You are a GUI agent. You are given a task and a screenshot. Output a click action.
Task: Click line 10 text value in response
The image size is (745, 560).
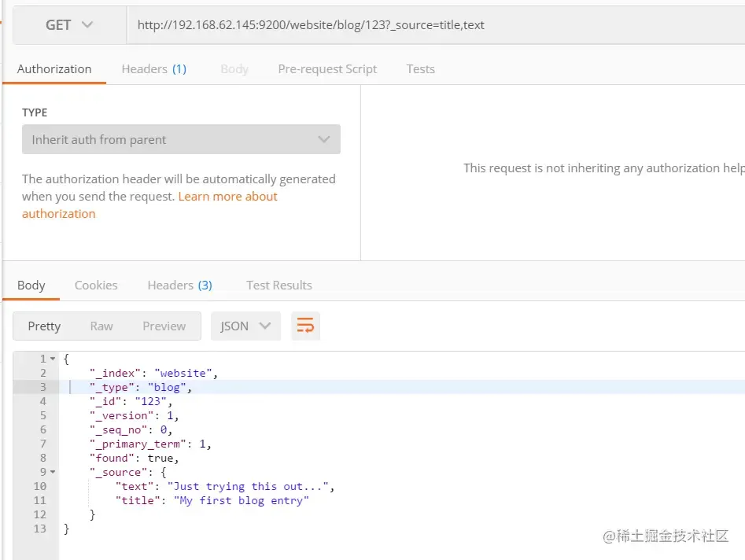[x=250, y=486]
